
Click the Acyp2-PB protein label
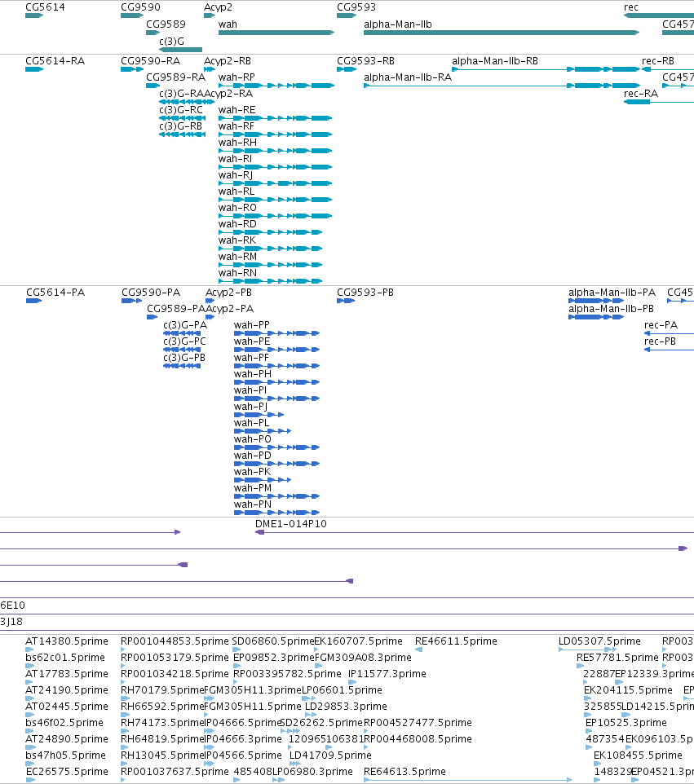point(228,293)
